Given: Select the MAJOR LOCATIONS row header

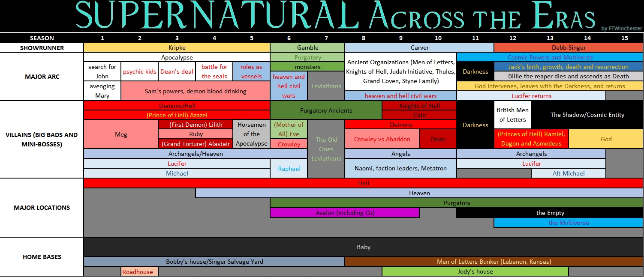Looking at the screenshot, I should click(x=42, y=208).
